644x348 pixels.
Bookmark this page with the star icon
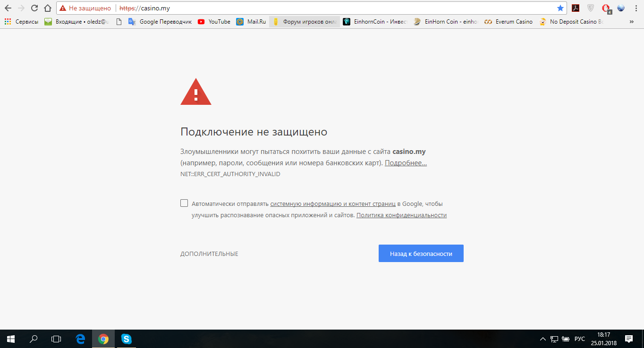(560, 8)
